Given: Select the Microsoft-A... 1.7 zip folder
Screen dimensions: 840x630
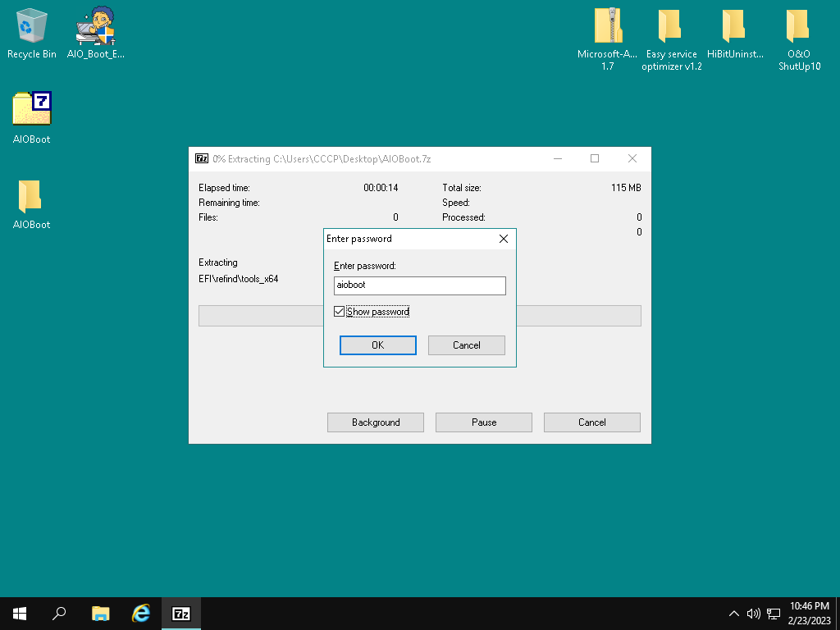Looking at the screenshot, I should point(607,26).
